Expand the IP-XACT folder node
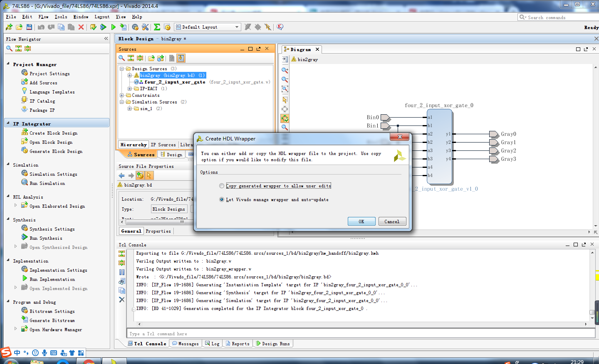Image resolution: width=599 pixels, height=364 pixels. point(130,89)
